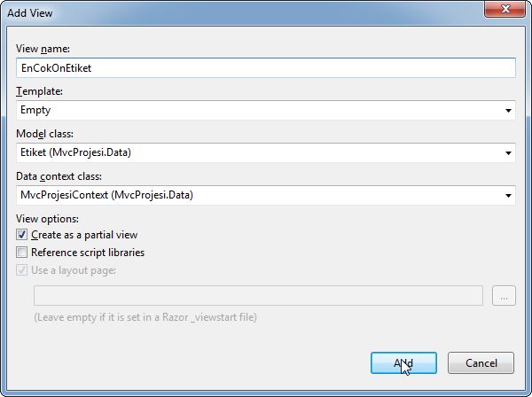The width and height of the screenshot is (532, 397).
Task: Click the 'View name:' label
Action: [x=43, y=48]
